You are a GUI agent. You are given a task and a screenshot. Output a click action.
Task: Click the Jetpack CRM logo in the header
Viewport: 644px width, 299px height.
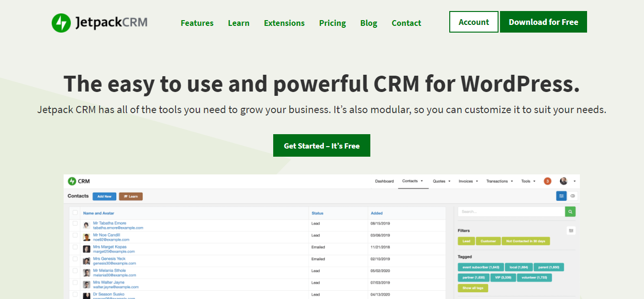pyautogui.click(x=100, y=23)
